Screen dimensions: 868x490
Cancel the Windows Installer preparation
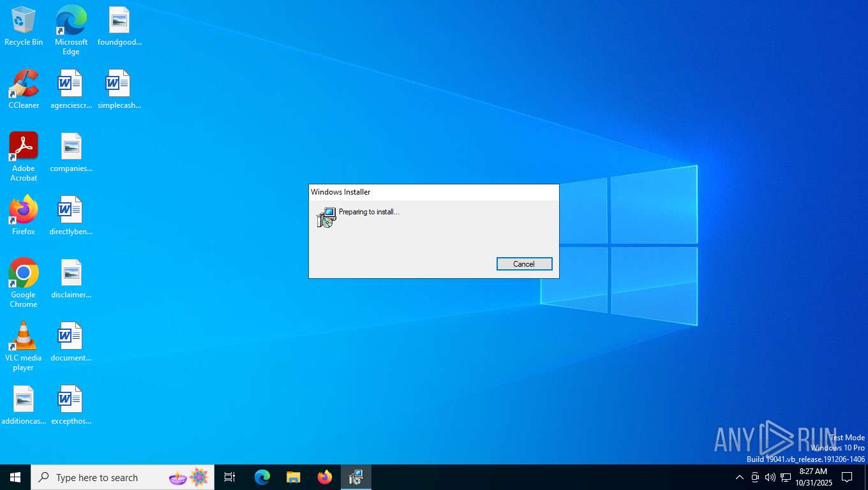(524, 264)
